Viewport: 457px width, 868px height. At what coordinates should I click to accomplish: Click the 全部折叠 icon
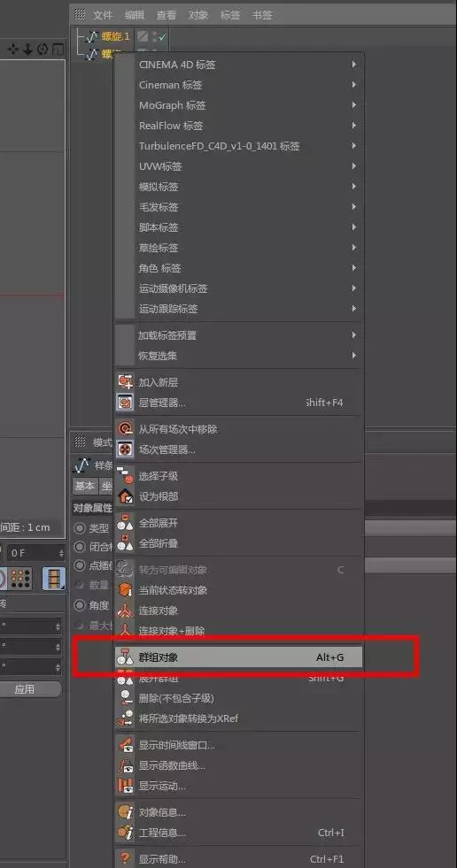click(x=126, y=543)
